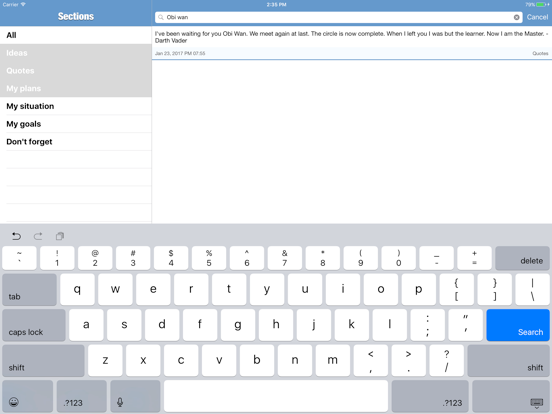Tap the z key
Viewport: 552px width, 414px height.
coord(105,361)
